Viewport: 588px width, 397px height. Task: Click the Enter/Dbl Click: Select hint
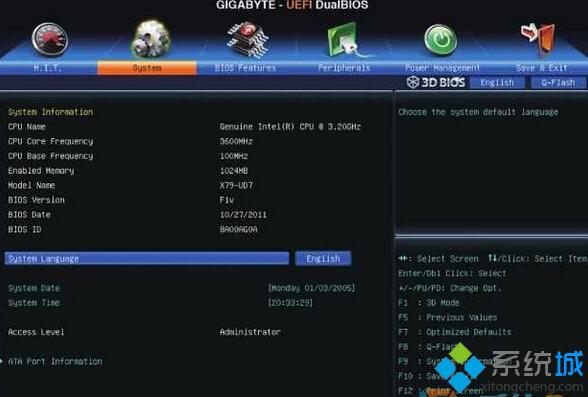(452, 273)
